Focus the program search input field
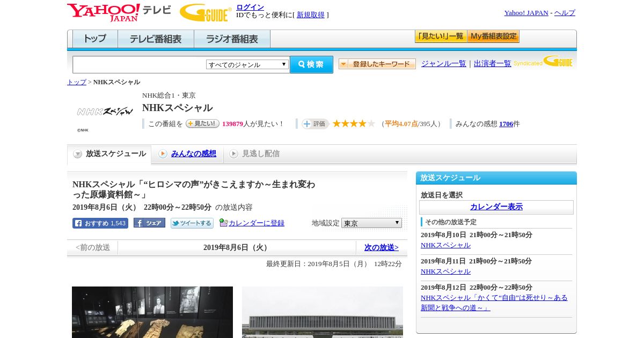 (x=140, y=64)
